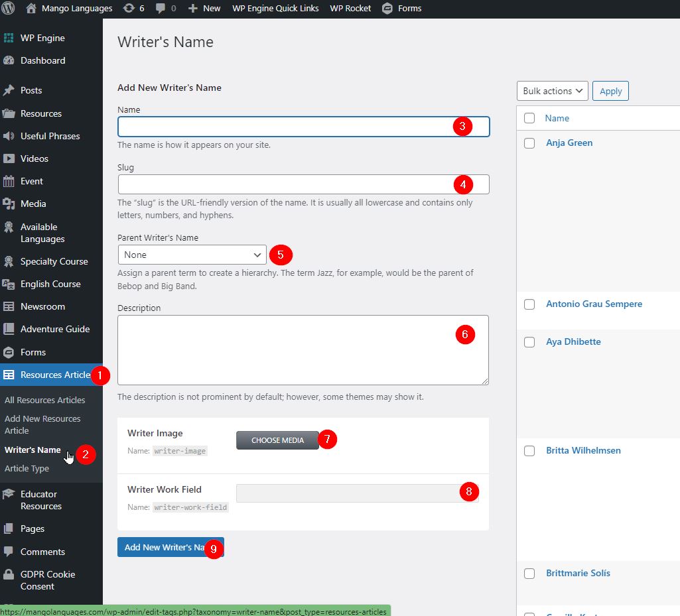Open the WP Rocket admin bar menu

coord(350,9)
